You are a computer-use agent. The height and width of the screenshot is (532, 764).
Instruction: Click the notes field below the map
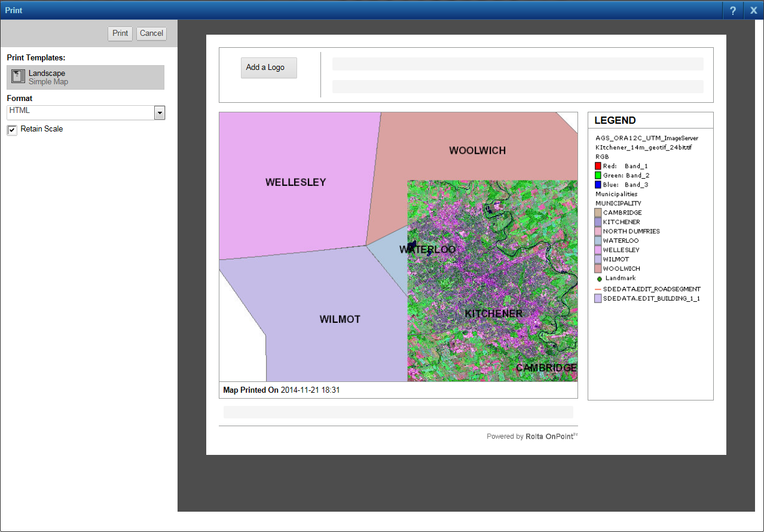point(398,412)
